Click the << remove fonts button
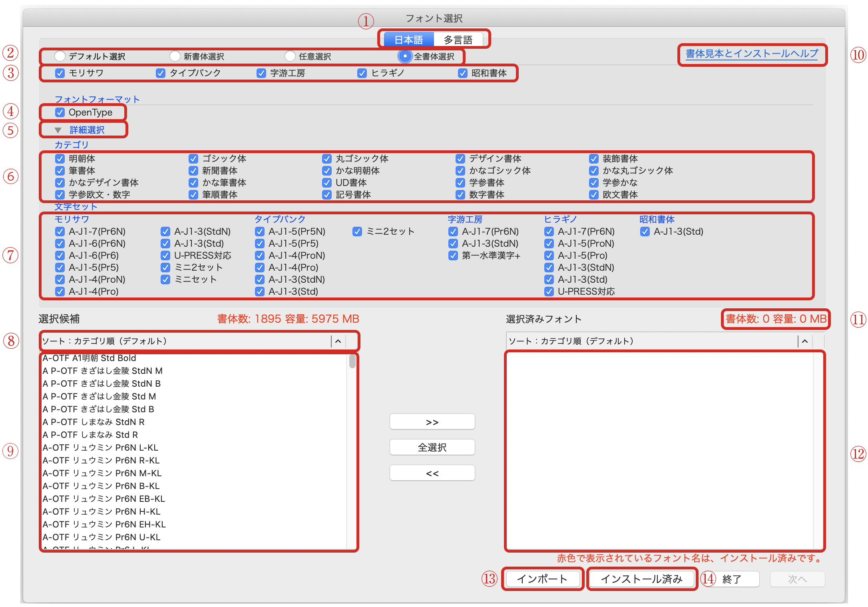 (432, 473)
